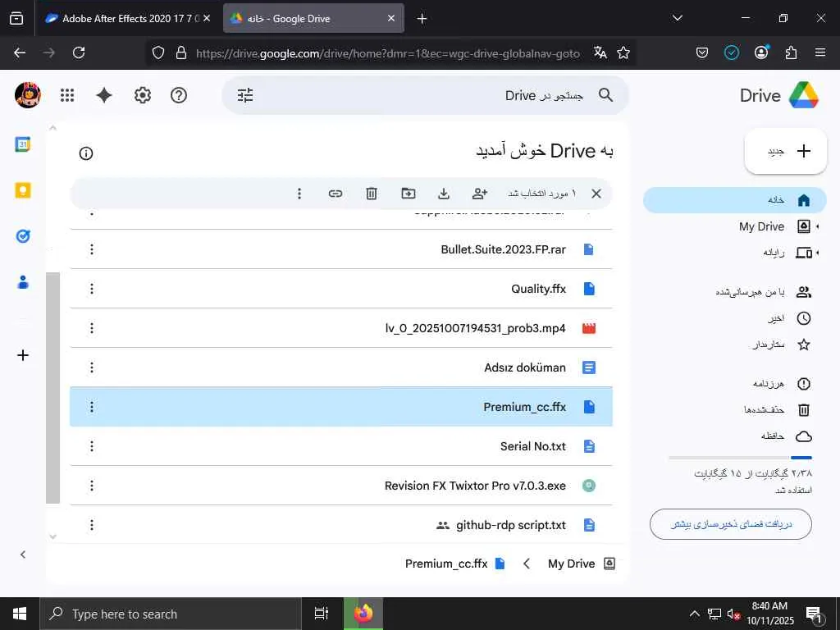This screenshot has height=630, width=840.
Task: Open Google Keep side panel icon
Action: pos(22,190)
